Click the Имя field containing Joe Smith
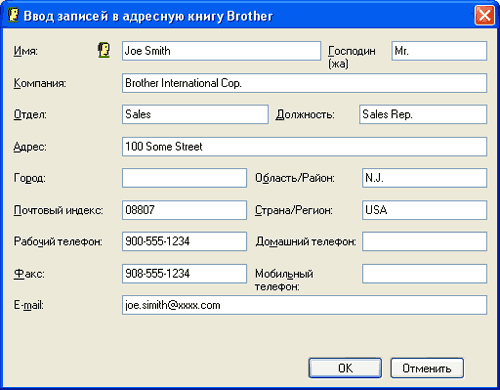This screenshot has height=390, width=500. [x=221, y=51]
